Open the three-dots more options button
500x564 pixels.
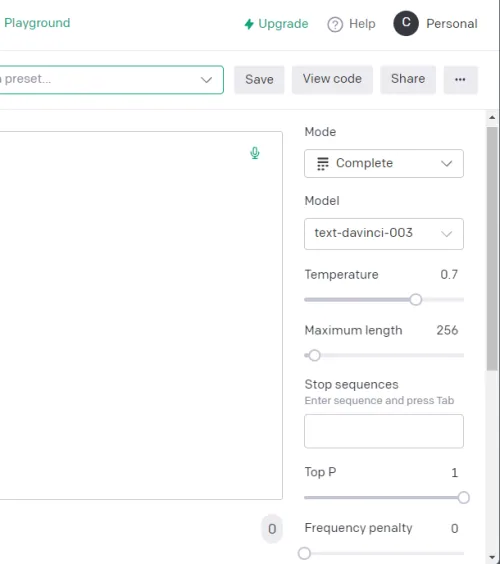pos(460,79)
